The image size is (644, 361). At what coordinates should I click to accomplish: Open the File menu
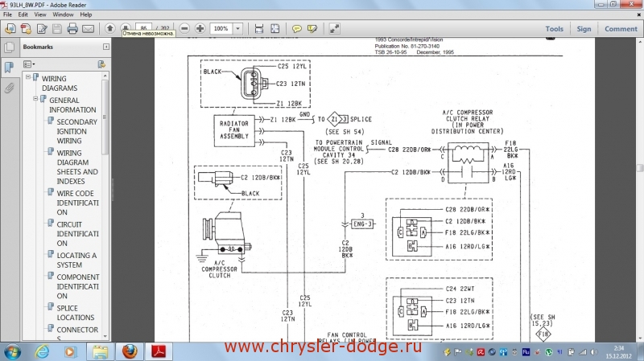point(7,14)
